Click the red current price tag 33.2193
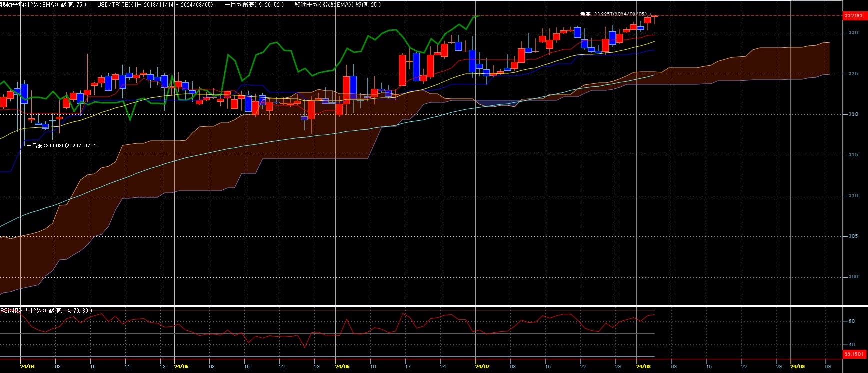The image size is (868, 373). (x=854, y=15)
